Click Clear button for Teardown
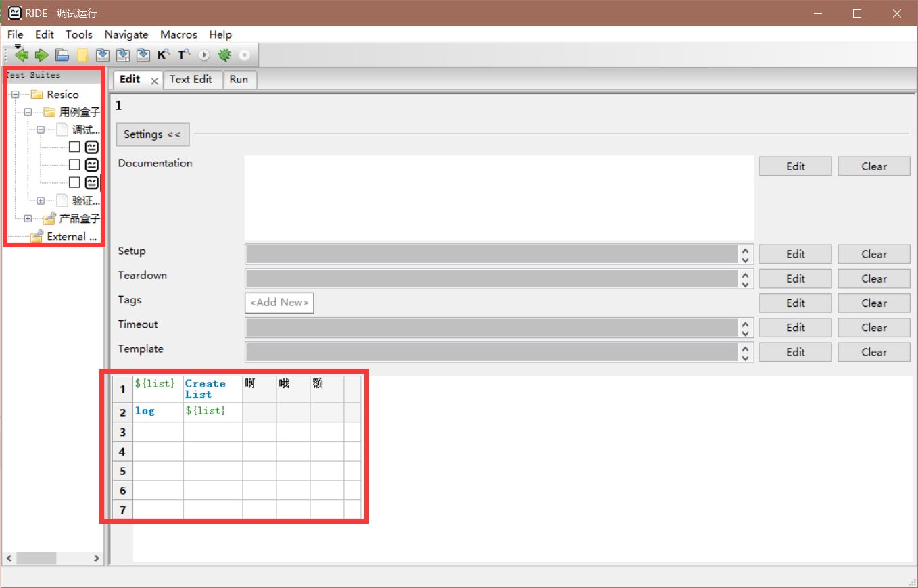Image resolution: width=918 pixels, height=588 pixels. [x=874, y=278]
